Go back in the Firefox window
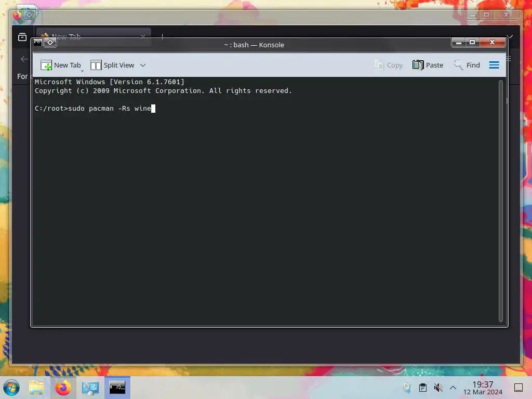 (x=24, y=59)
